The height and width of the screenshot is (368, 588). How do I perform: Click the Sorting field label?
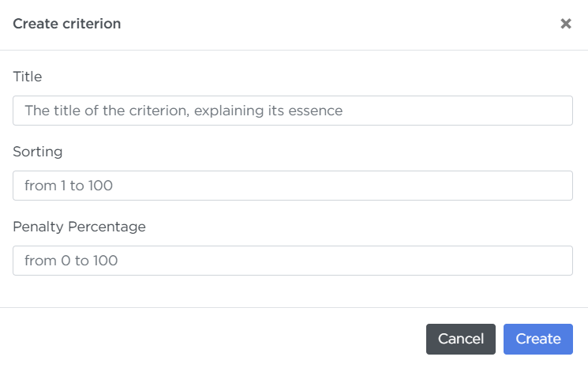(x=38, y=152)
